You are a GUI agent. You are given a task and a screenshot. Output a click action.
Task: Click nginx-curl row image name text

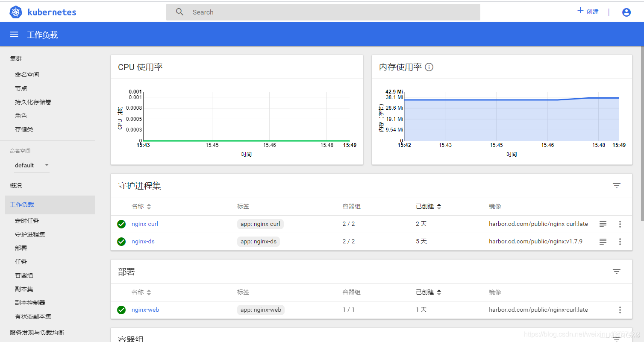[538, 224]
